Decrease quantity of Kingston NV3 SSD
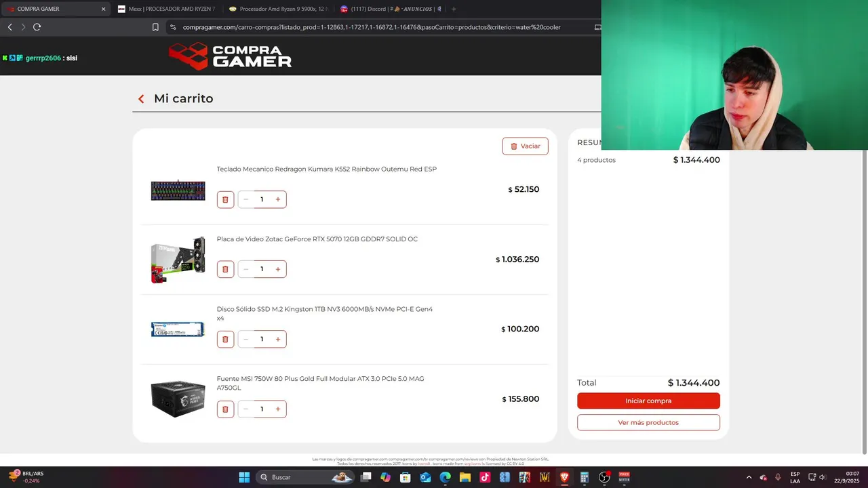 pos(245,339)
